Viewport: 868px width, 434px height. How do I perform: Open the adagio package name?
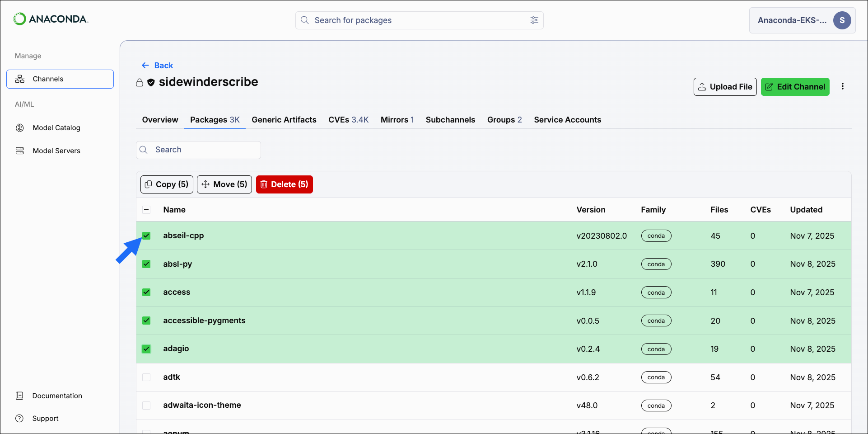coord(176,349)
